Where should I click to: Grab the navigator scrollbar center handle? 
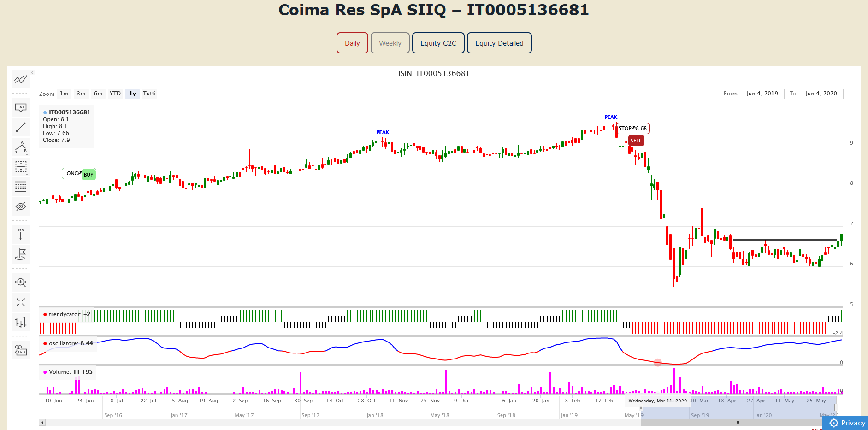[738, 422]
